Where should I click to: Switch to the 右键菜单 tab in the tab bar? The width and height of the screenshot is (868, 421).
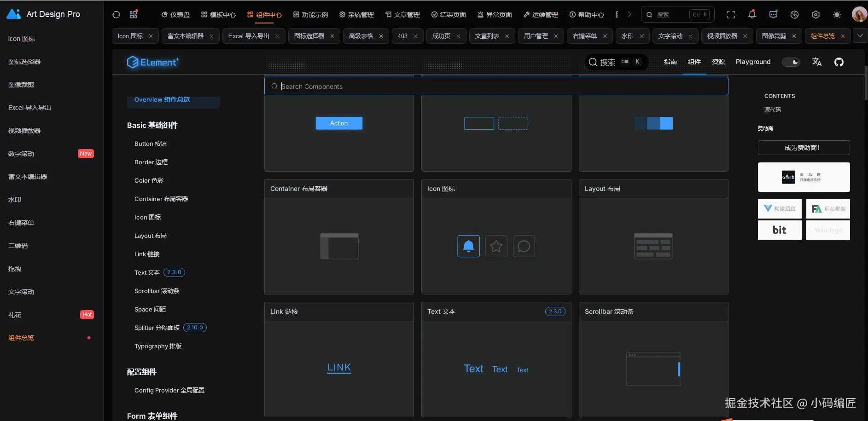click(584, 36)
